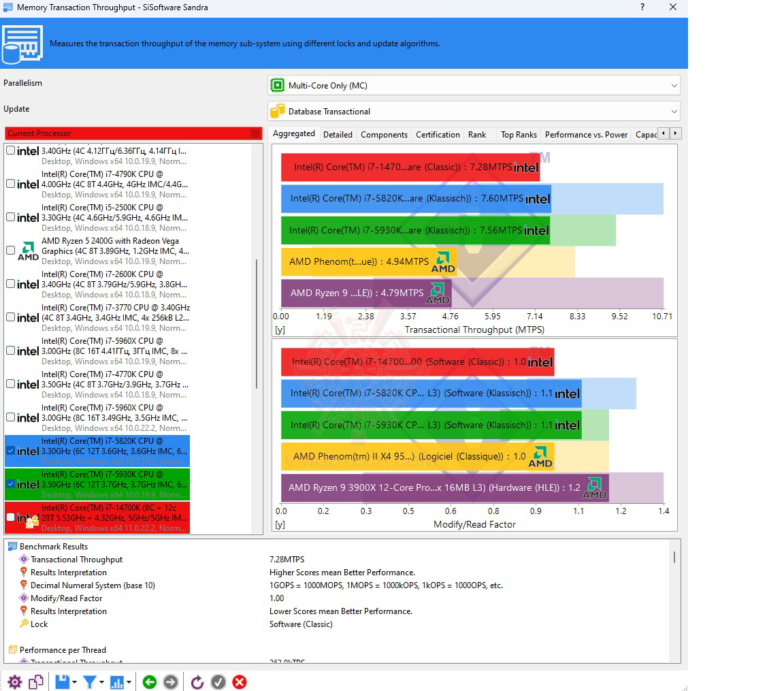This screenshot has width=784, height=691.
Task: Click the help question mark button
Action: 642,7
